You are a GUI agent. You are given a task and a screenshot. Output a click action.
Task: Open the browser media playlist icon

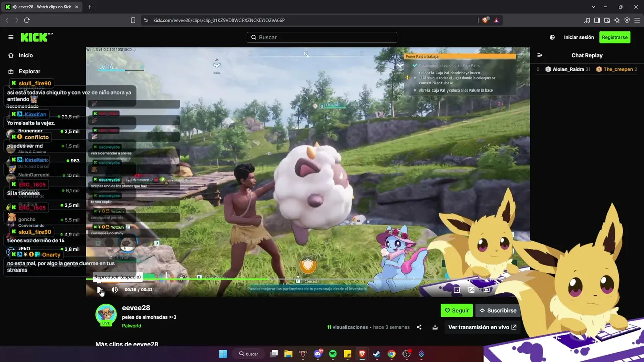coord(587,20)
